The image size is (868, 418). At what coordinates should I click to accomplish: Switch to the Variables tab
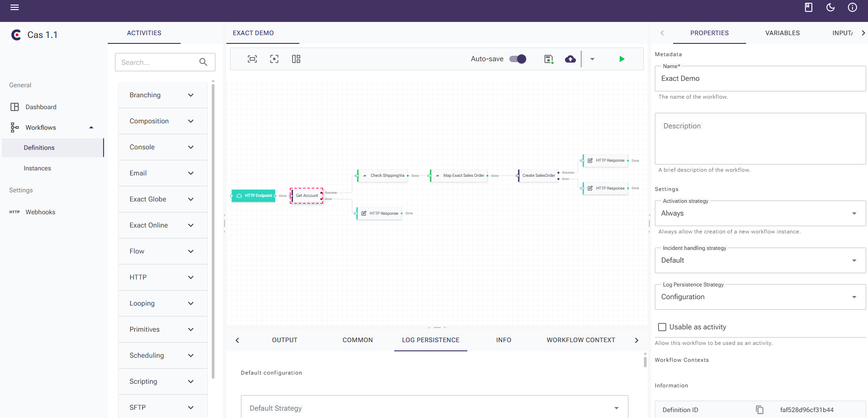[782, 33]
